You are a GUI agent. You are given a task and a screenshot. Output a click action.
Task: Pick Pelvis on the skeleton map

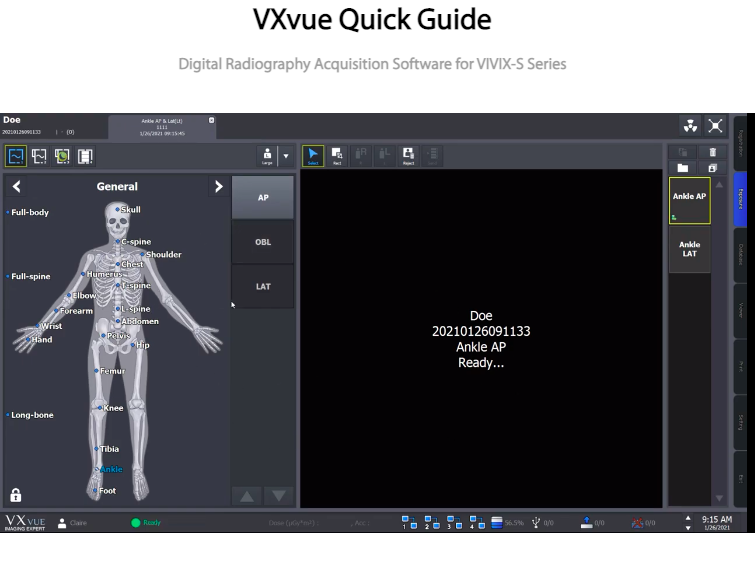pyautogui.click(x=116, y=336)
